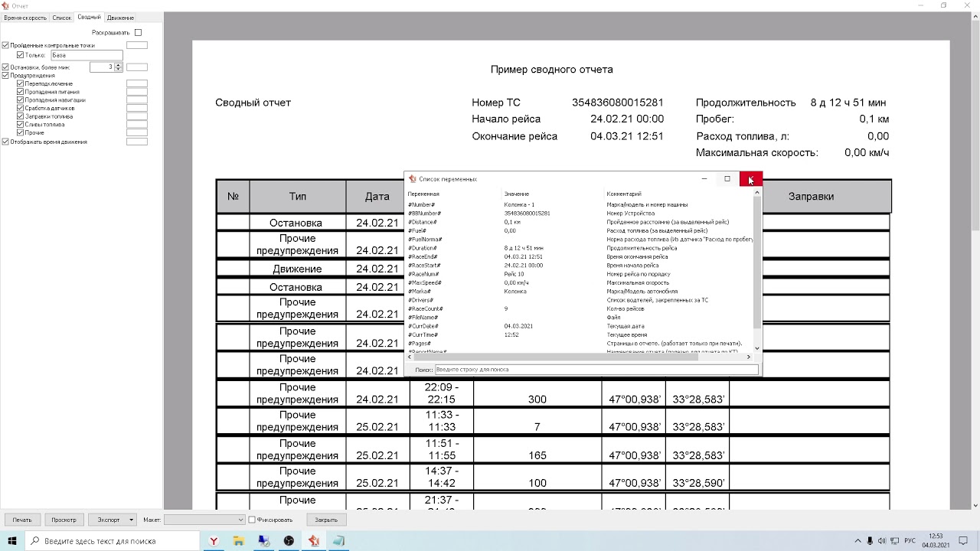Uncheck Сливы топлива checkbox
This screenshot has width=980, height=551.
click(x=20, y=125)
